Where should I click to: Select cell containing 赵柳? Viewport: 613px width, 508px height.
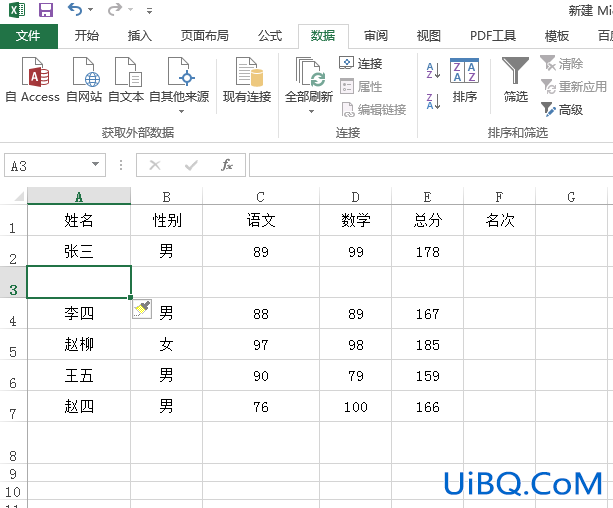pyautogui.click(x=79, y=344)
